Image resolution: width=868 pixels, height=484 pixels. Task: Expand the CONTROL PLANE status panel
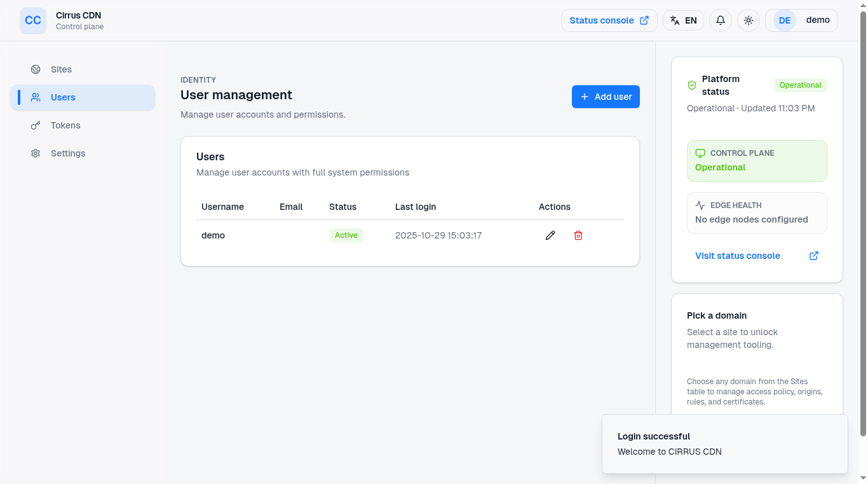pos(757,160)
